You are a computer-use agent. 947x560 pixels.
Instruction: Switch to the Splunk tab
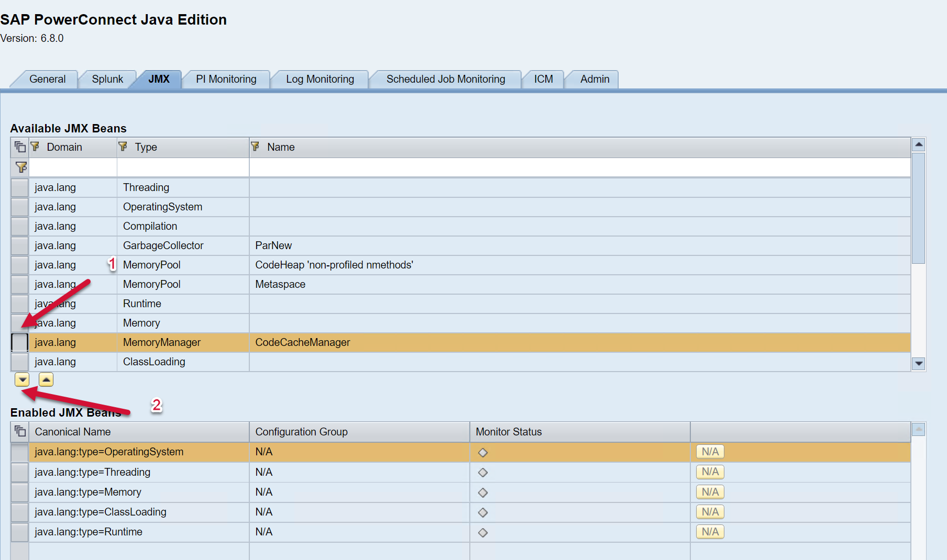pyautogui.click(x=107, y=79)
